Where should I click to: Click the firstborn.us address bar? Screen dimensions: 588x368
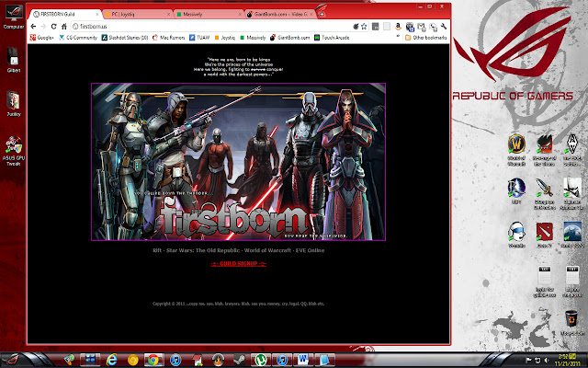pos(230,28)
